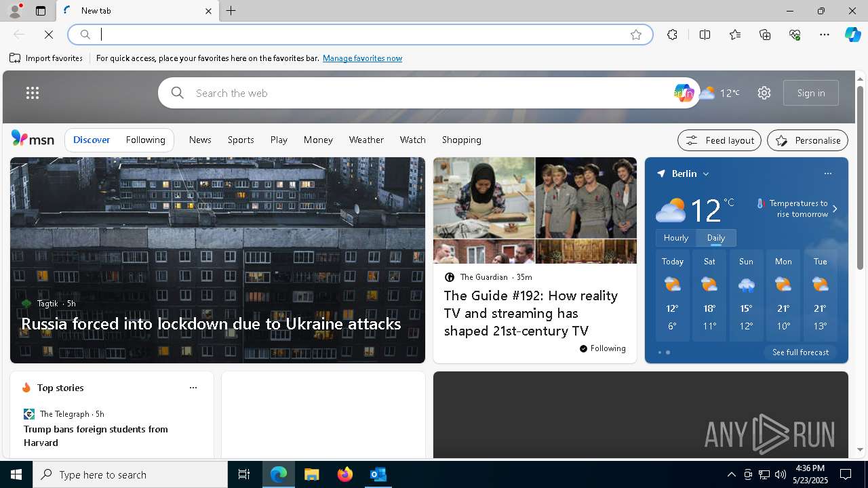Open the page settings gear icon
The width and height of the screenshot is (868, 488).
tap(764, 93)
